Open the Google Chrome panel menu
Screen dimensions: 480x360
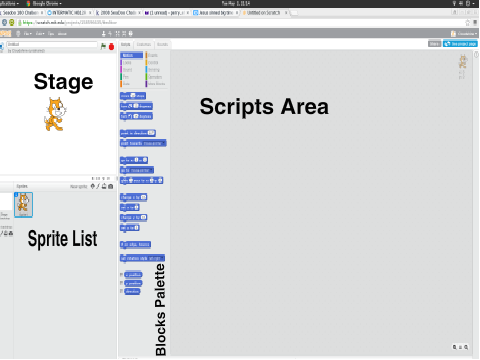(x=44, y=3)
